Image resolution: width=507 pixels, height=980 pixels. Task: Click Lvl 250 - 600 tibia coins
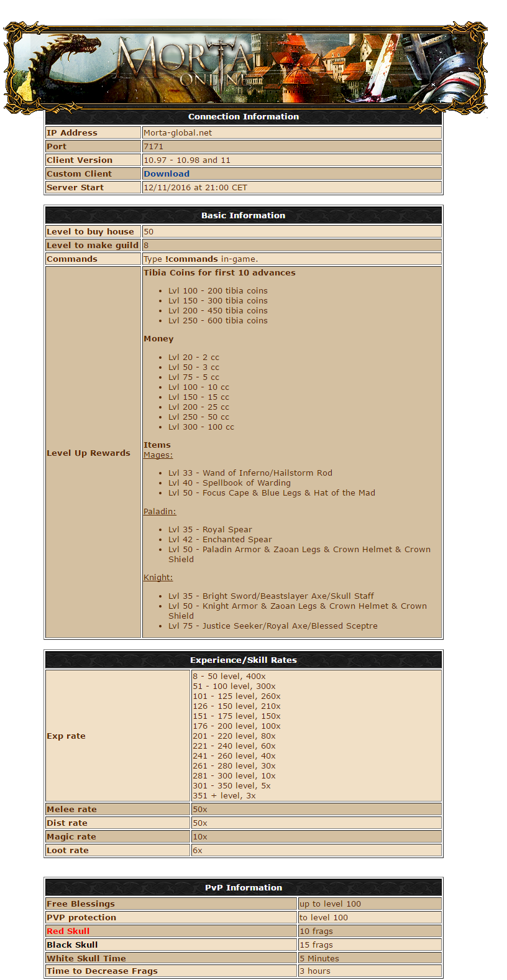tap(218, 321)
